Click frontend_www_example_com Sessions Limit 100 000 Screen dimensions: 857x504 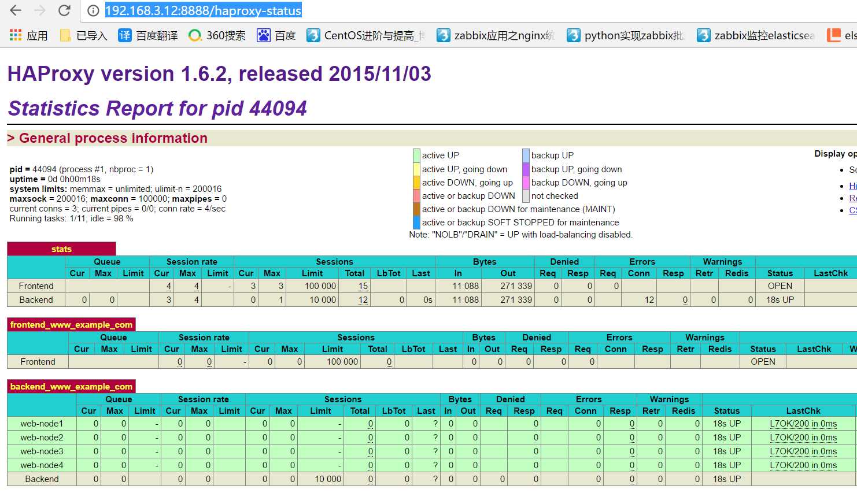point(342,362)
